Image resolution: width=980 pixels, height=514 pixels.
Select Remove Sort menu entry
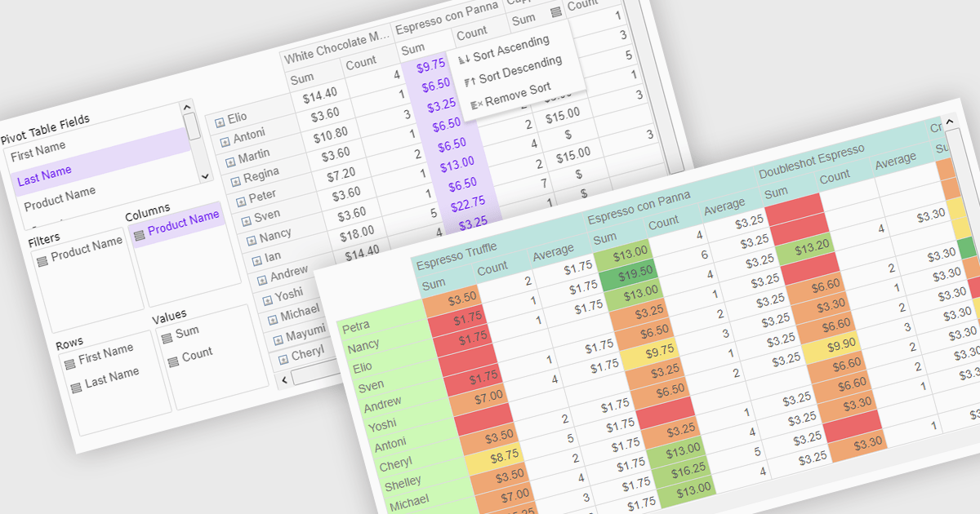518,94
